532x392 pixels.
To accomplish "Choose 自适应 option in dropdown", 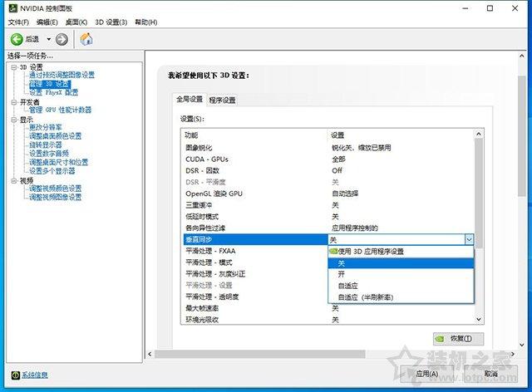I will tap(401, 286).
